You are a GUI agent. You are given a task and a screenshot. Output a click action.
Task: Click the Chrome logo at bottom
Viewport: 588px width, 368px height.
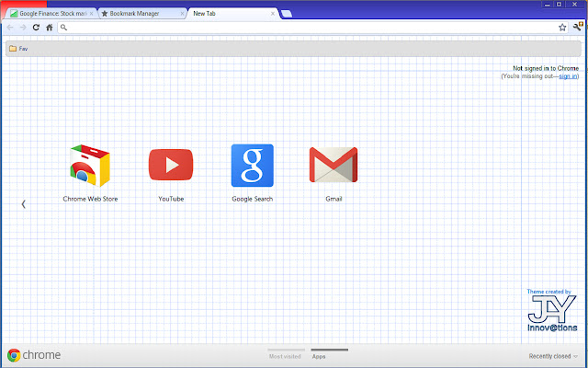point(34,355)
